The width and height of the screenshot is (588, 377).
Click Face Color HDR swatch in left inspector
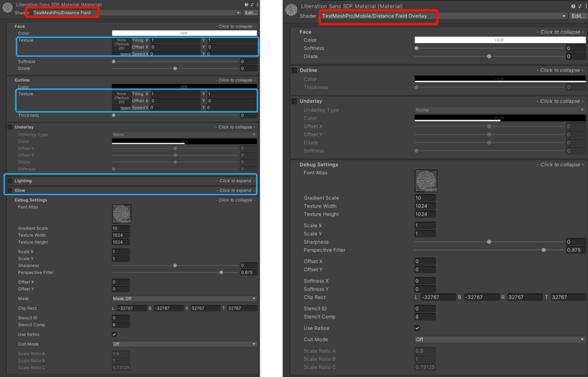coord(184,33)
